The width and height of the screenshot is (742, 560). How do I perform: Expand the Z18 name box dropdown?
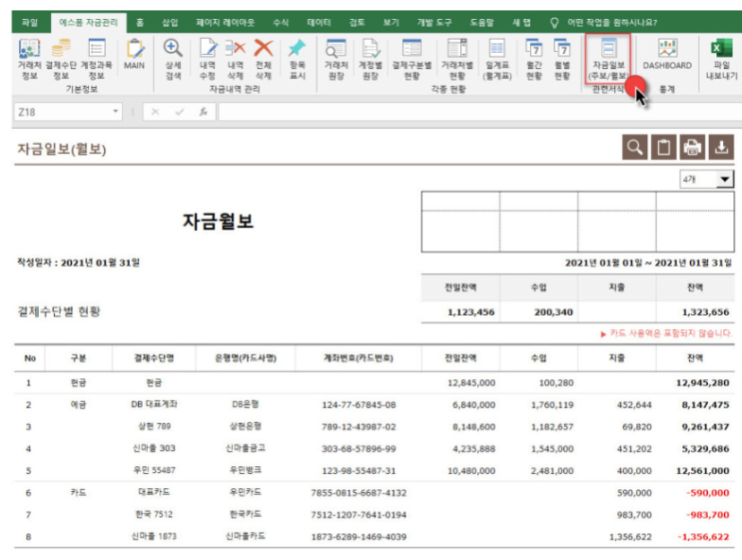coord(115,112)
